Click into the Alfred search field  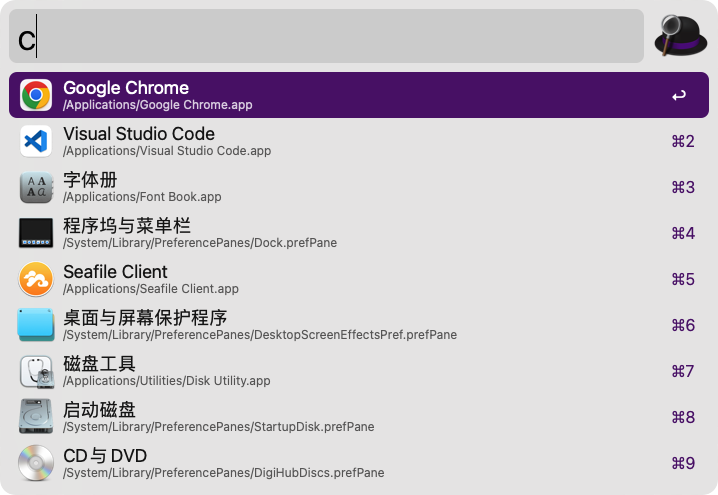[326, 36]
